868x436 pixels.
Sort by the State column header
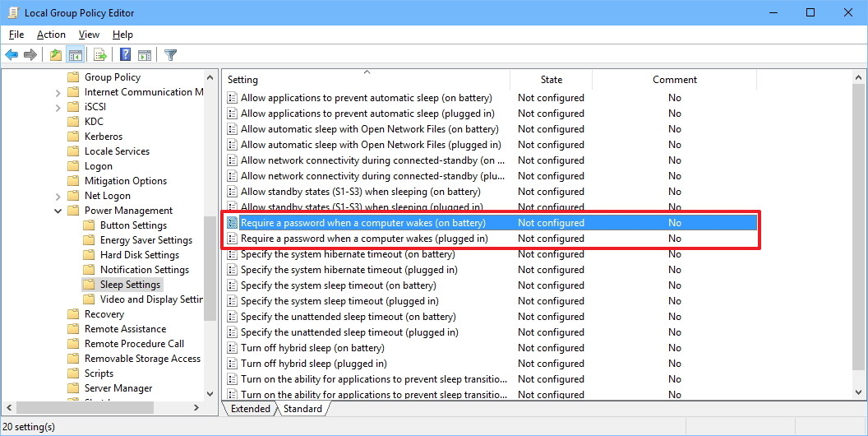pyautogui.click(x=551, y=80)
